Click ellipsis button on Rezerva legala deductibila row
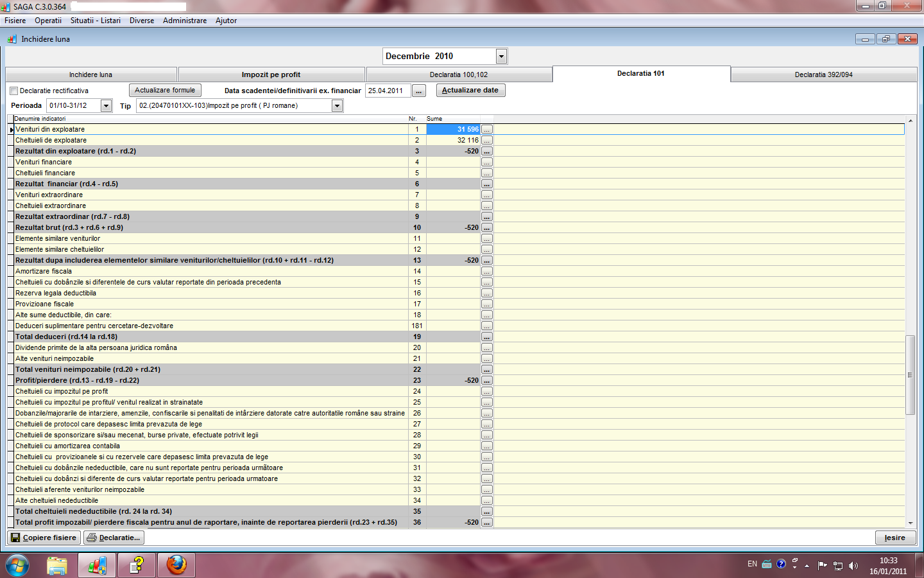Screen dimensions: 924x578 click(x=487, y=293)
